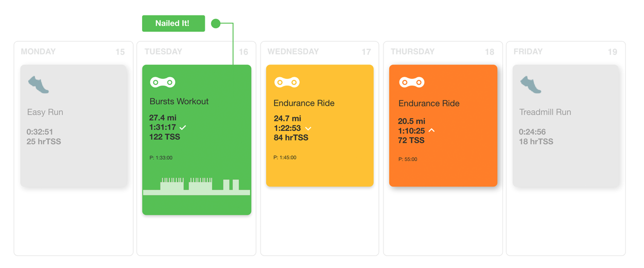Click Thursday's orange bike chain icon
The height and width of the screenshot is (268, 644).
[412, 82]
